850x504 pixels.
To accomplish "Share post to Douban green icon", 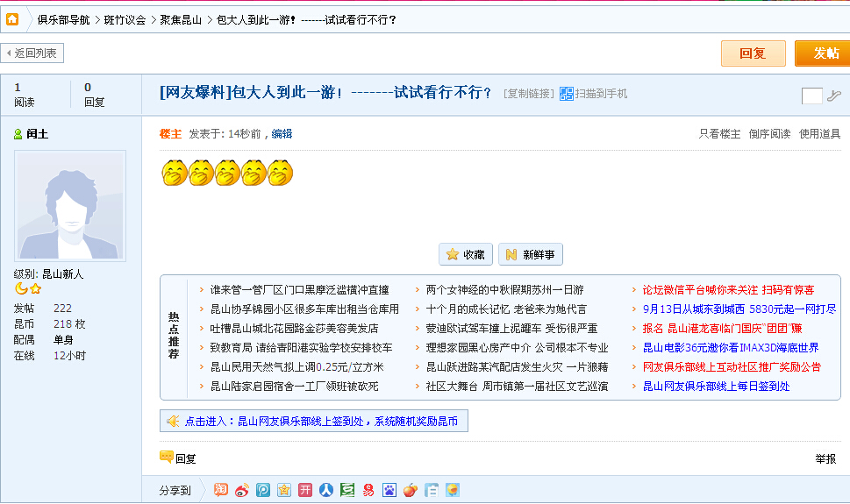I will tap(347, 490).
